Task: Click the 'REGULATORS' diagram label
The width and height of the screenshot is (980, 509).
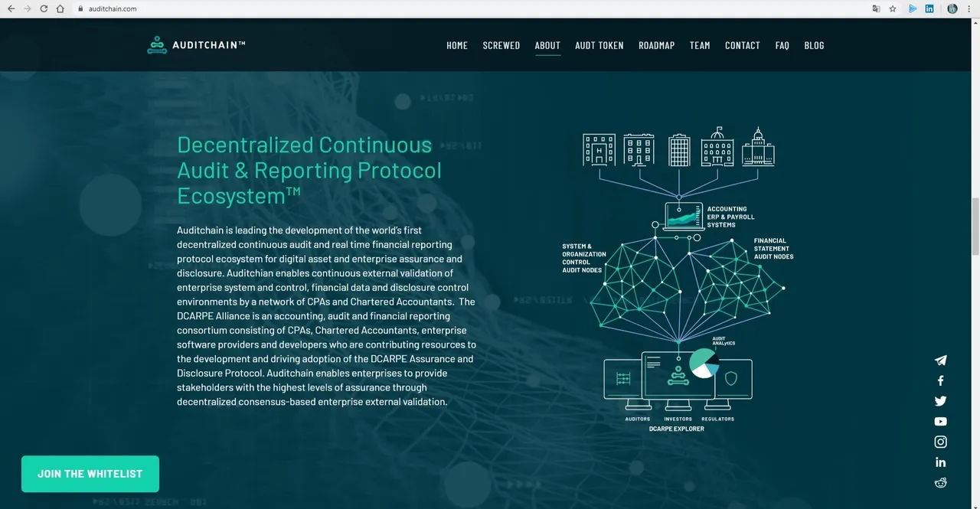Action: click(717, 419)
